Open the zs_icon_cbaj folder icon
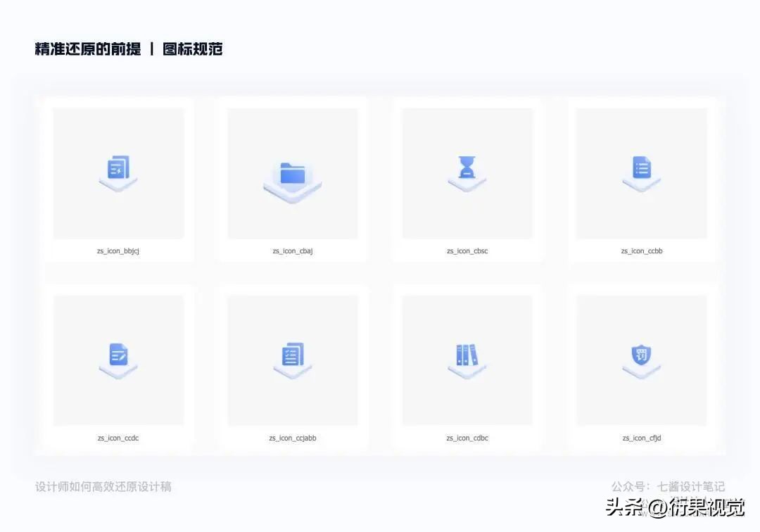The image size is (760, 532). click(291, 172)
